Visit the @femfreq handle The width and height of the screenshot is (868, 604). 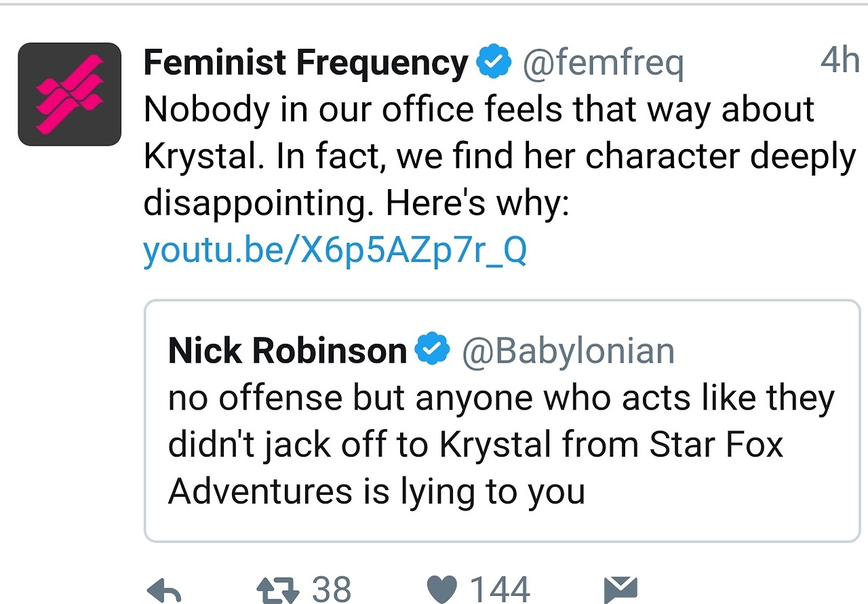pos(602,64)
